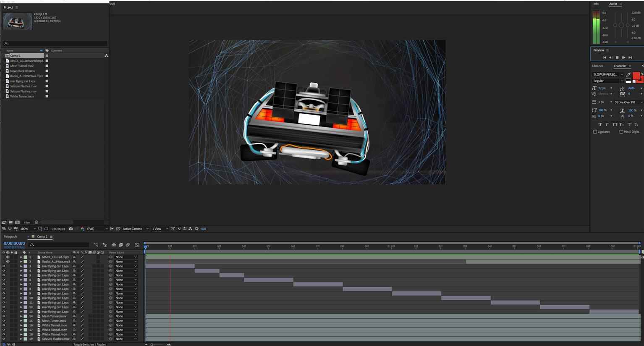Toggle hide shy layers icon

pyautogui.click(x=113, y=245)
